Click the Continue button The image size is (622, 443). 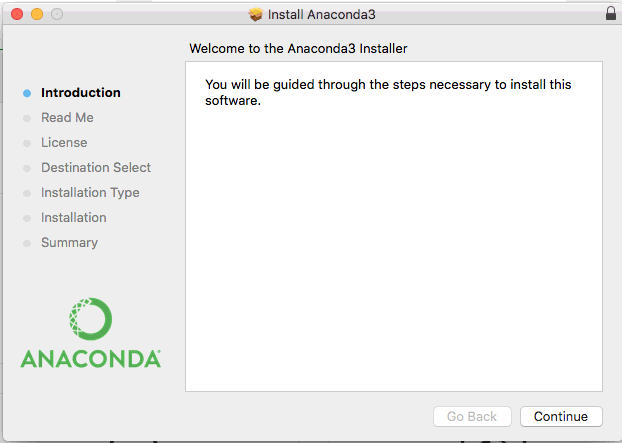click(x=561, y=416)
